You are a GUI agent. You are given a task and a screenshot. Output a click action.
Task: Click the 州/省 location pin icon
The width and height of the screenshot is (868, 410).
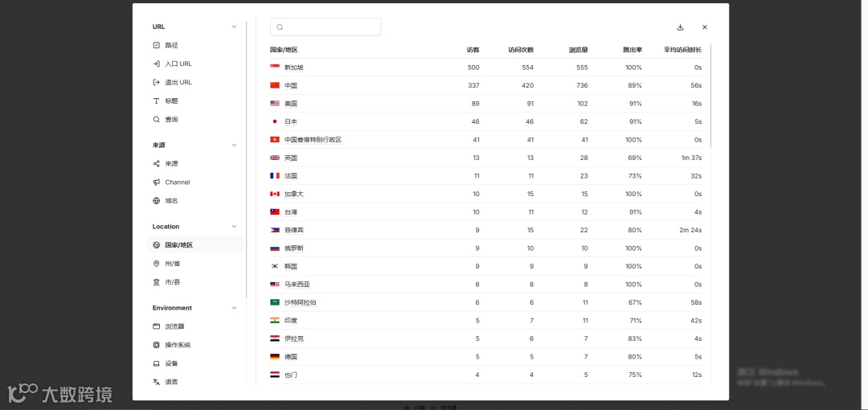click(156, 264)
